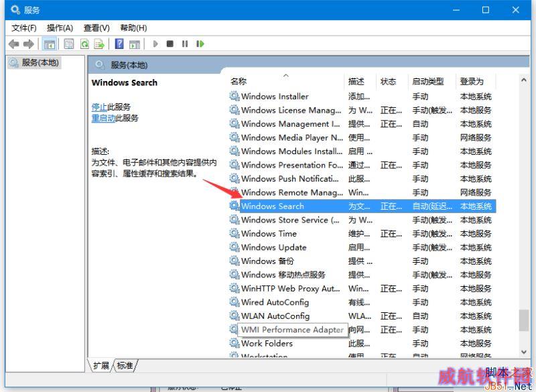Select the Windows Search service name
This screenshot has height=392, width=536.
(x=273, y=206)
